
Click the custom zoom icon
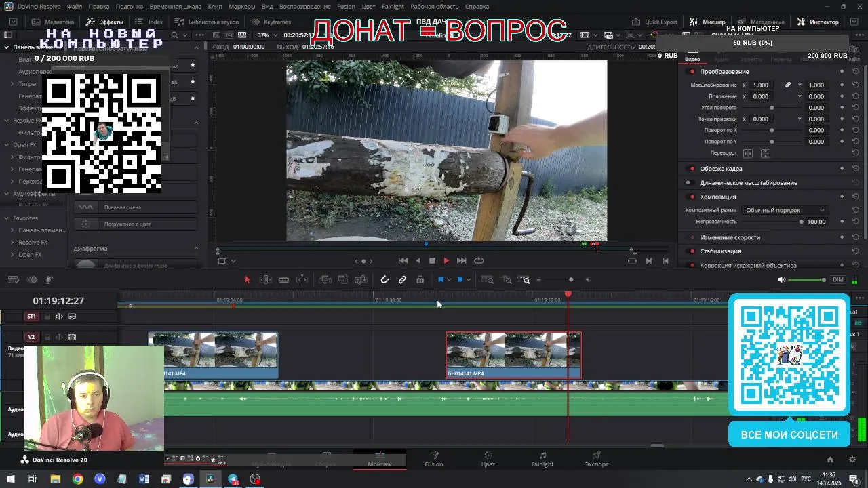point(525,280)
